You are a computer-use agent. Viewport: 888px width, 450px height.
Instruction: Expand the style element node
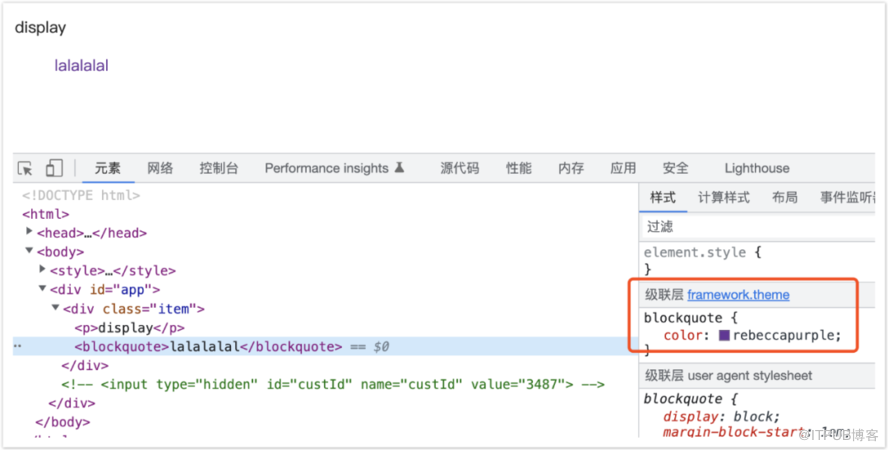(x=42, y=269)
